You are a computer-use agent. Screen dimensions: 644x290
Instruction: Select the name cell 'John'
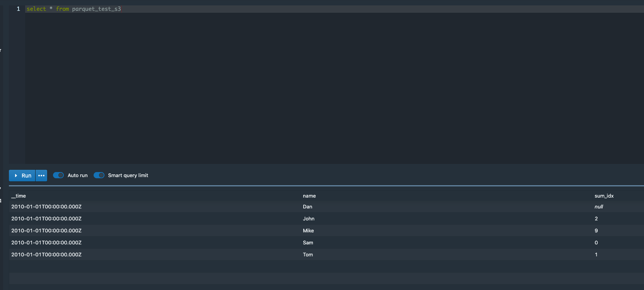[309, 219]
